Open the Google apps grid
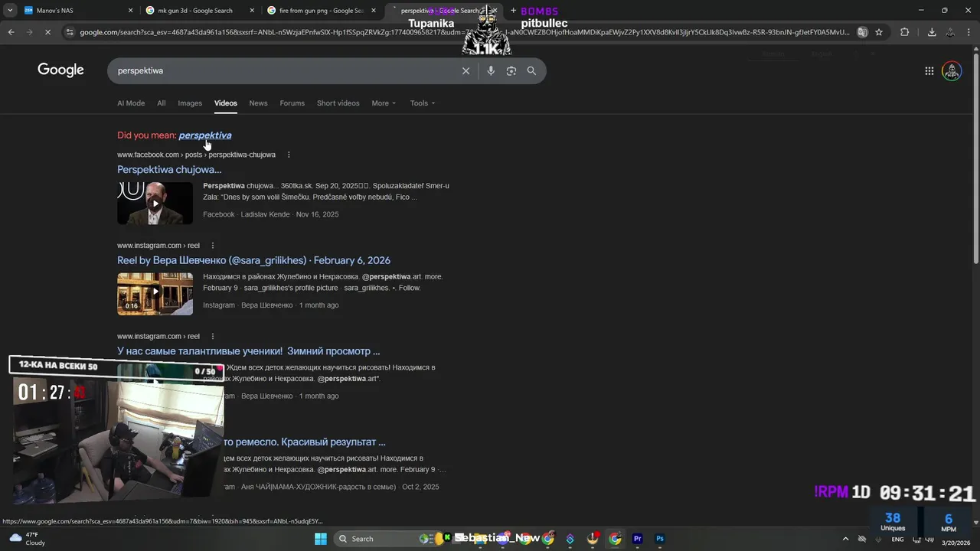This screenshot has width=980, height=551. pos(929,70)
